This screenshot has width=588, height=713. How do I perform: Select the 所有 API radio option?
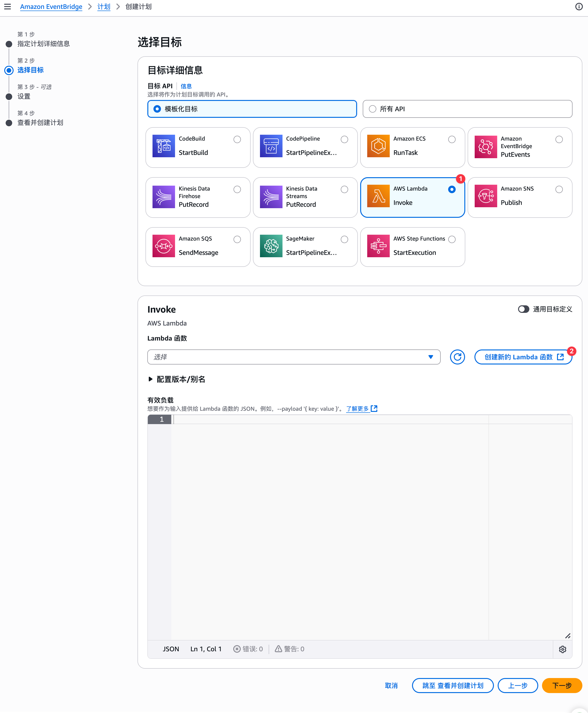pos(373,109)
